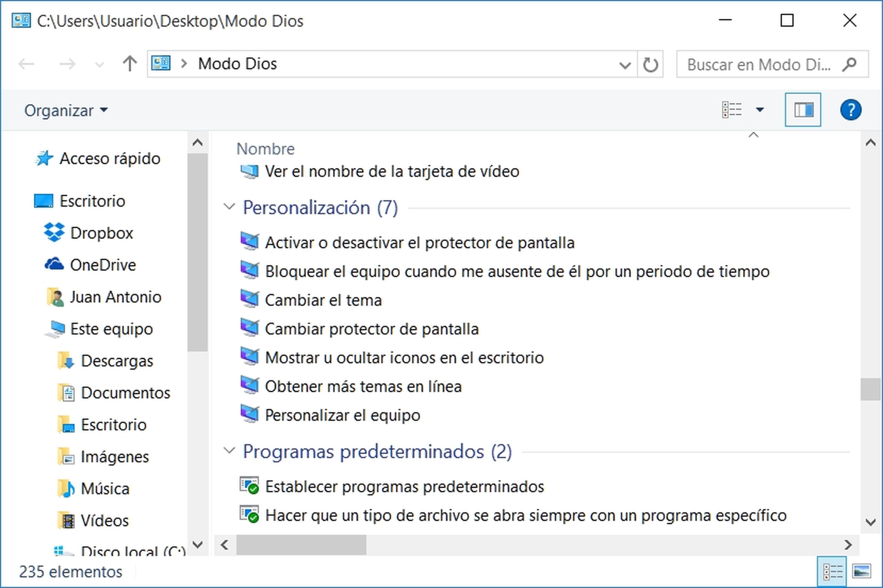Click the icon beside Personalizar el equipo
Screen dimensions: 883x588
coord(249,414)
